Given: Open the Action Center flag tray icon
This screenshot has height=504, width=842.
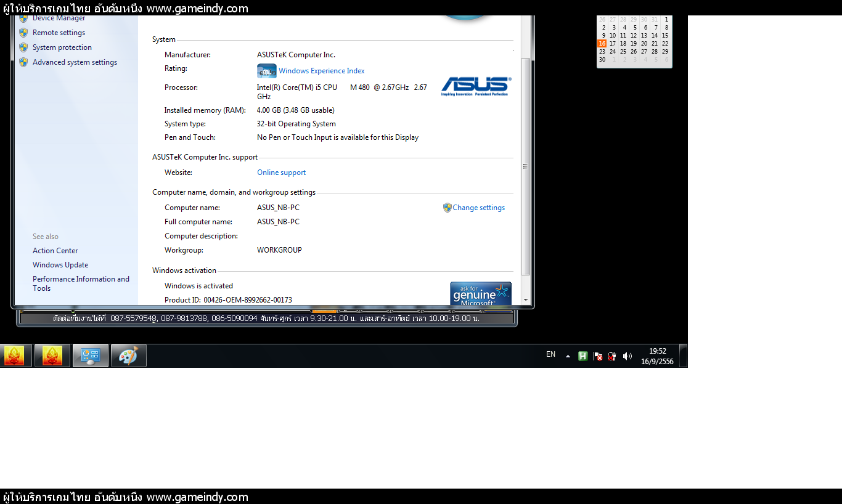Looking at the screenshot, I should (x=597, y=356).
